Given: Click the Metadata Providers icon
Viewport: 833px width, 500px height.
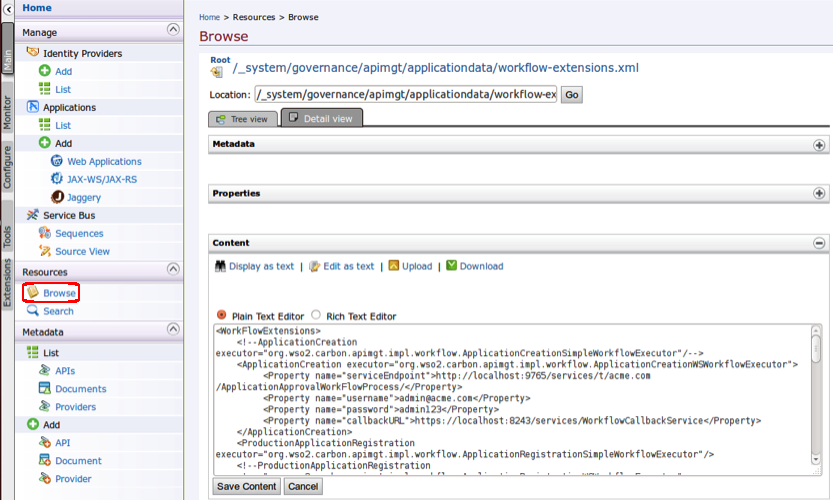Looking at the screenshot, I should [x=45, y=407].
